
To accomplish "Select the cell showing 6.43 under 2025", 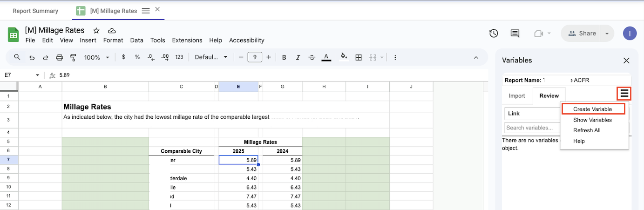I will coord(238,187).
